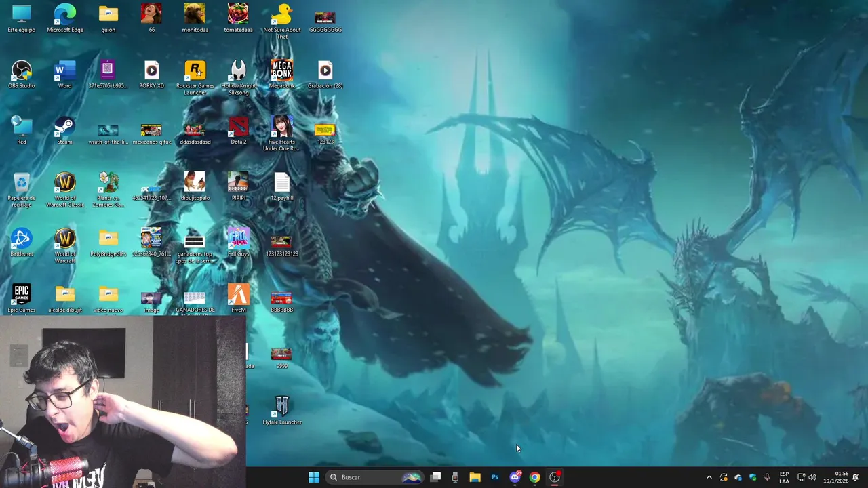Select the alcalde dibujit folder

click(x=65, y=299)
